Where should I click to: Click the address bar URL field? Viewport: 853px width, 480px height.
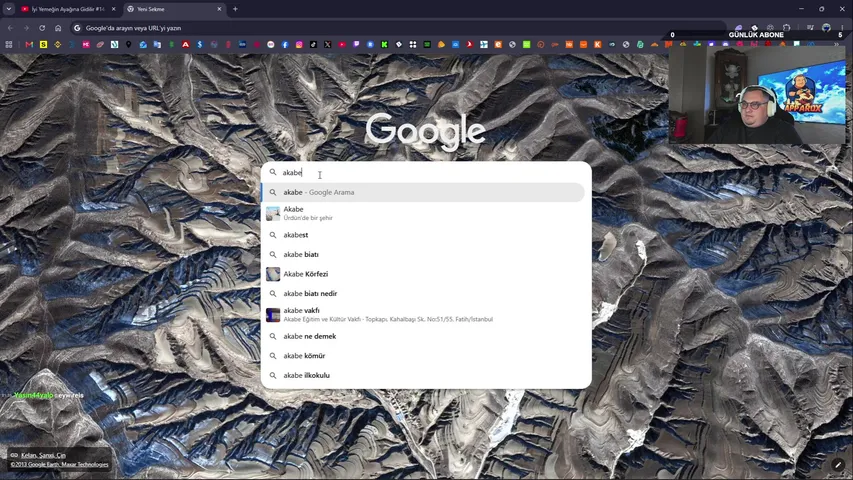397,28
